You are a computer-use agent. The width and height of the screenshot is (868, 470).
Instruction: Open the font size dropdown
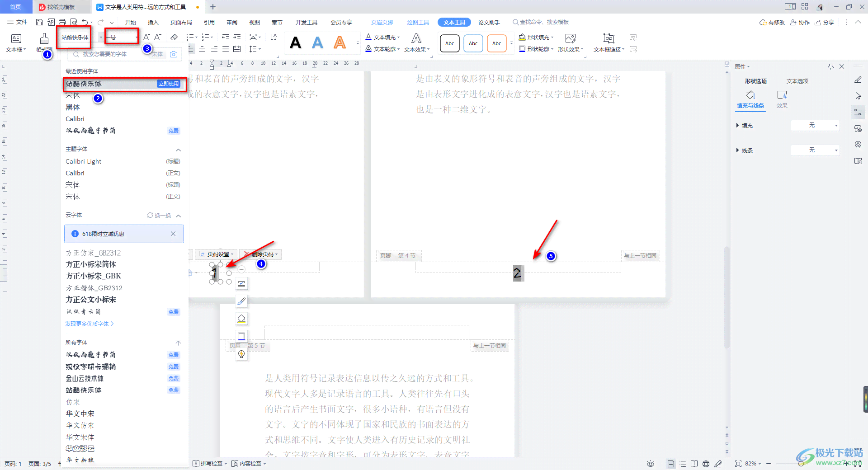click(137, 38)
